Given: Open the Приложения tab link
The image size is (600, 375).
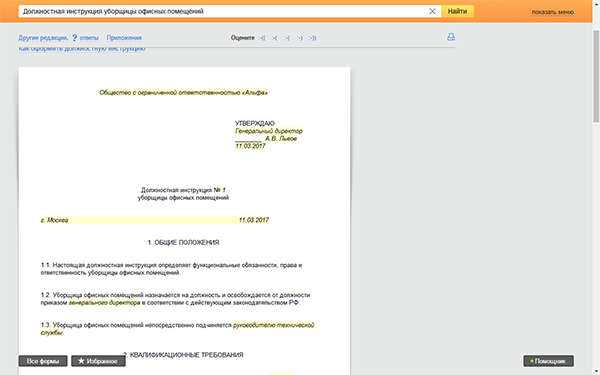Looking at the screenshot, I should coord(124,38).
